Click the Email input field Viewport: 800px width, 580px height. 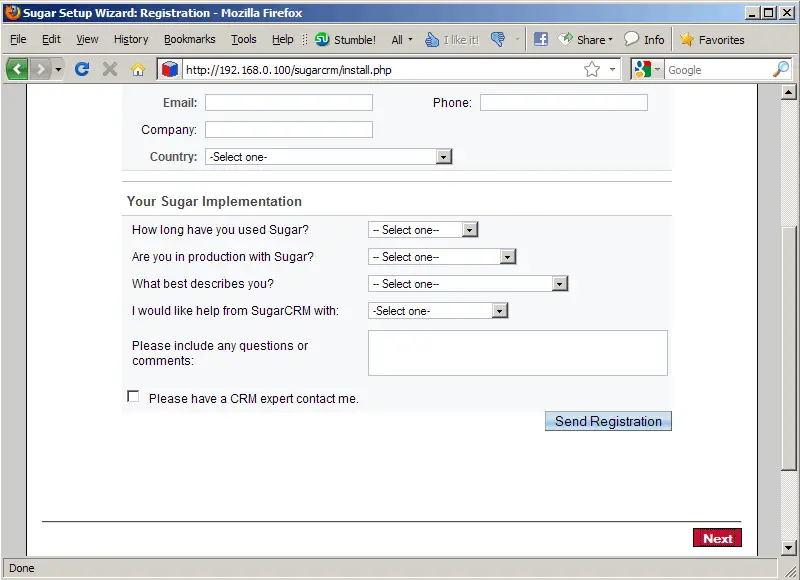[289, 102]
